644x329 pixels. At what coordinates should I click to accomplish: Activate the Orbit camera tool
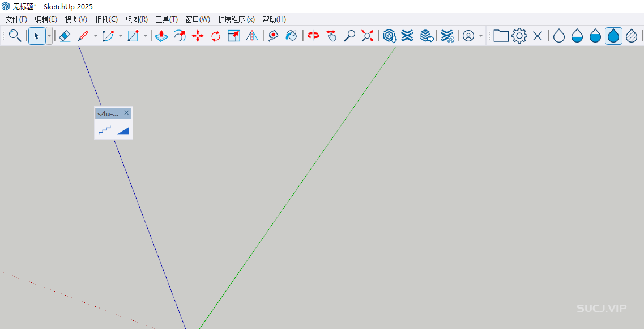313,36
